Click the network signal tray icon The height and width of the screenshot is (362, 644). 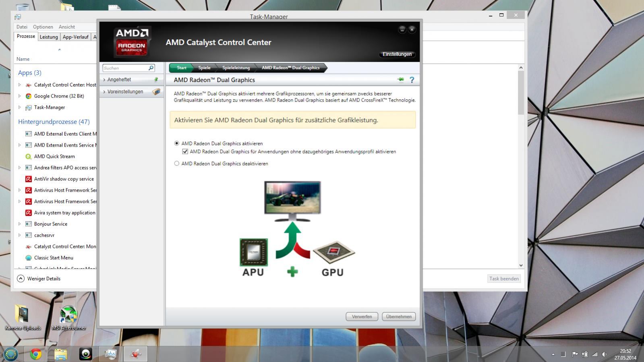pyautogui.click(x=594, y=354)
